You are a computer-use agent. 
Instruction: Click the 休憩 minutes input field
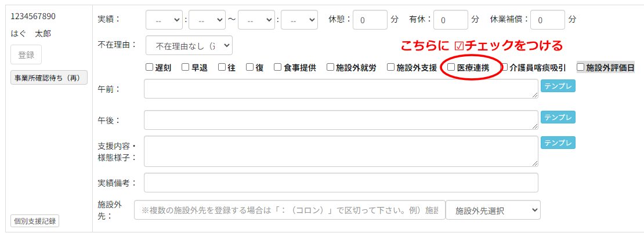pyautogui.click(x=370, y=20)
